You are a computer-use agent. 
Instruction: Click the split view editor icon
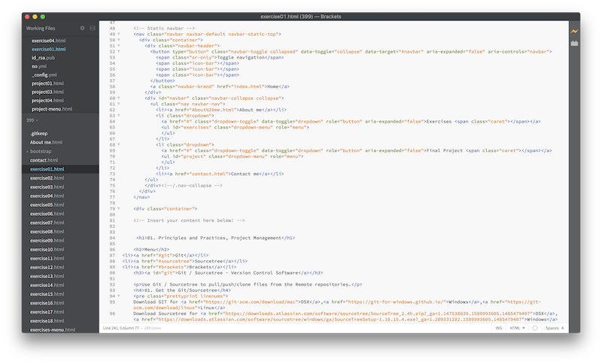93,28
